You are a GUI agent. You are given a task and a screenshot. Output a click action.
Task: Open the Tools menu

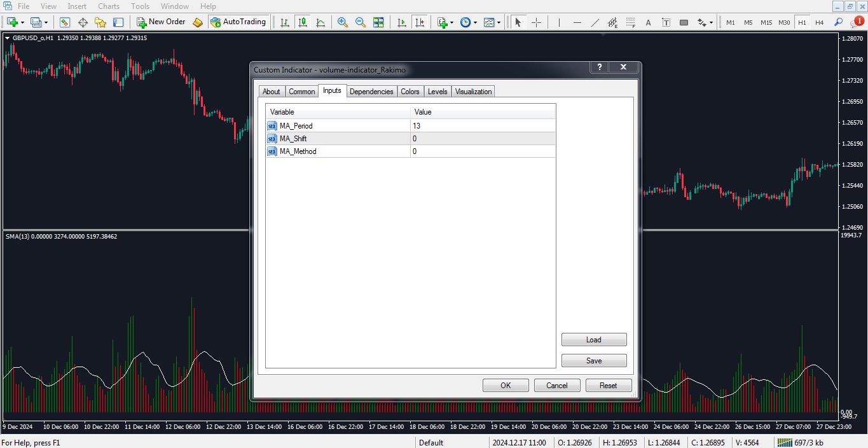(x=140, y=6)
